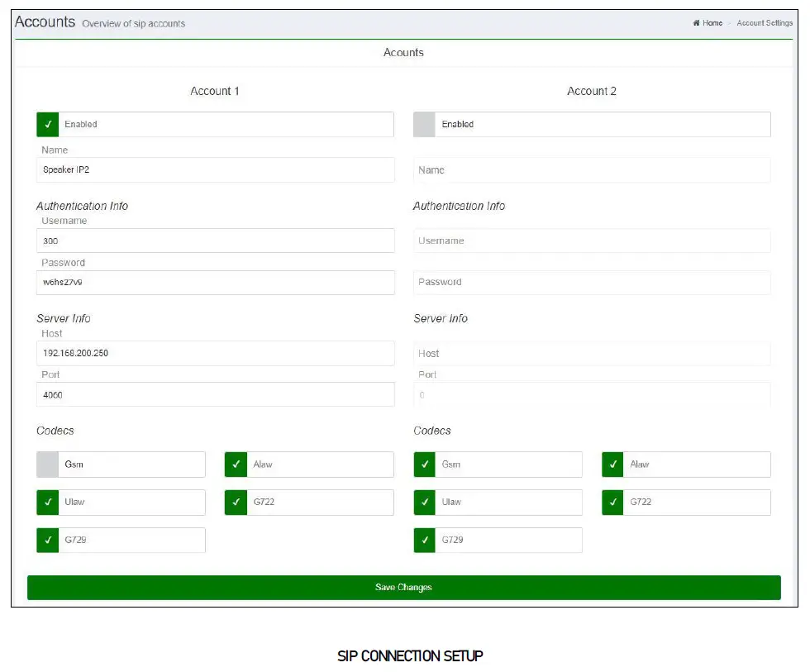Select the Host field showing 192.168.200.250

click(x=215, y=353)
